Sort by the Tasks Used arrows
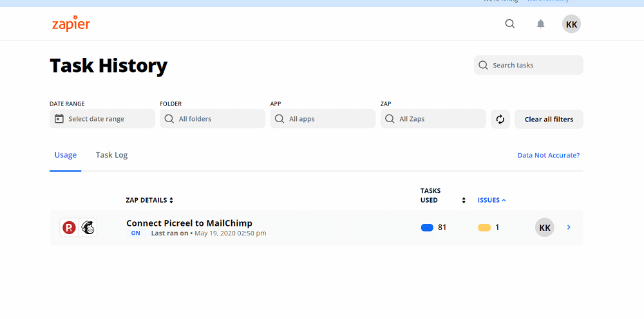 pyautogui.click(x=464, y=200)
